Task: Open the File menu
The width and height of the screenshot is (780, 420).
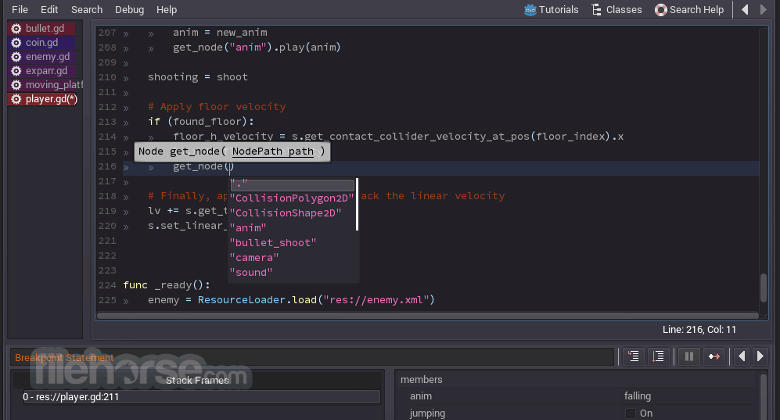Action: coord(19,9)
